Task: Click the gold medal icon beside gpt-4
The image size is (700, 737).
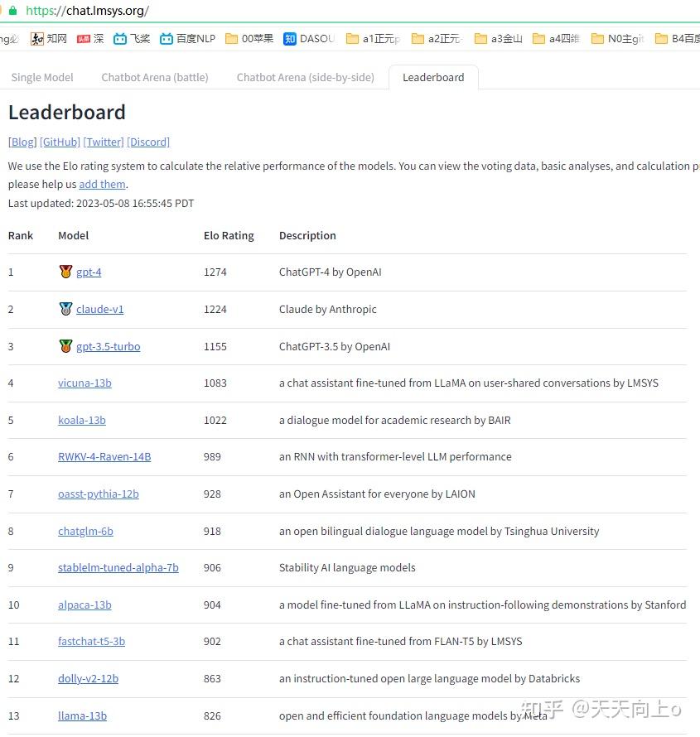Action: click(65, 272)
